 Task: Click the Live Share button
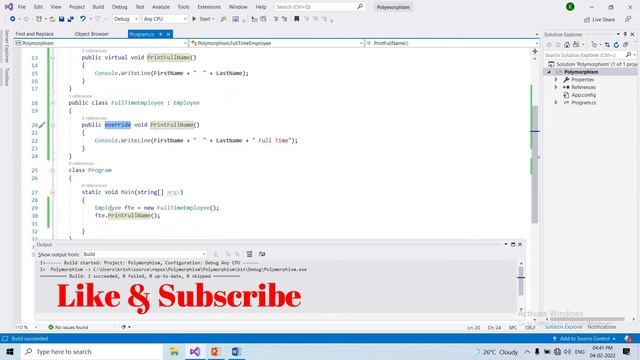click(599, 19)
